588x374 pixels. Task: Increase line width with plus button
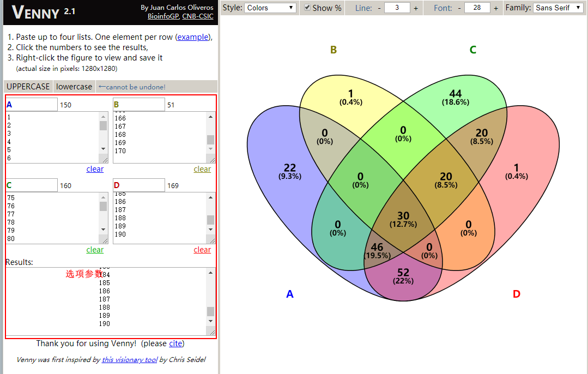(416, 8)
